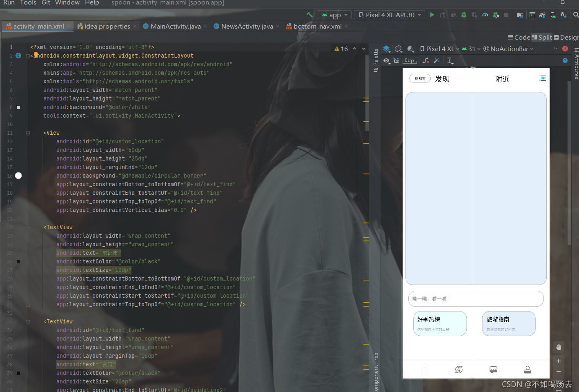Start debugging with the green bug icon
Screen dimensions: 579x392
[464, 15]
